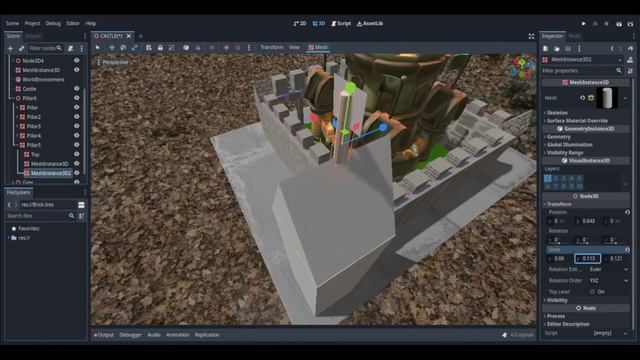Open property display settings beside filter

click(630, 71)
